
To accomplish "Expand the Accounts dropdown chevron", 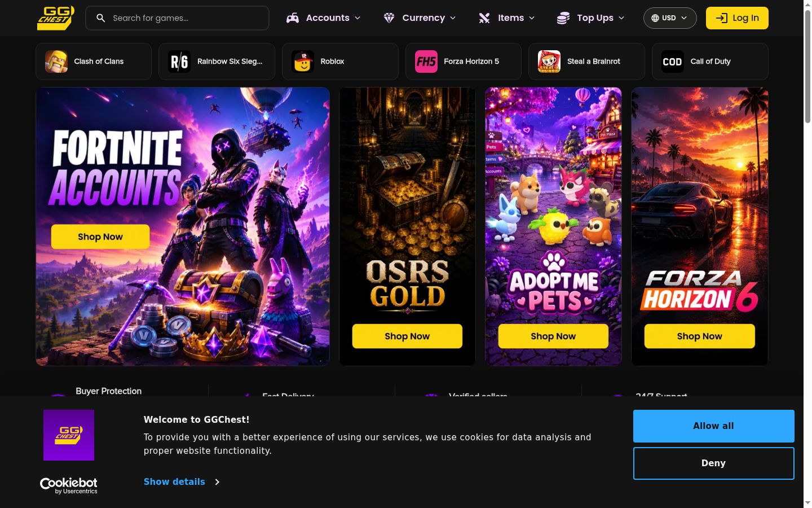I will [x=358, y=18].
